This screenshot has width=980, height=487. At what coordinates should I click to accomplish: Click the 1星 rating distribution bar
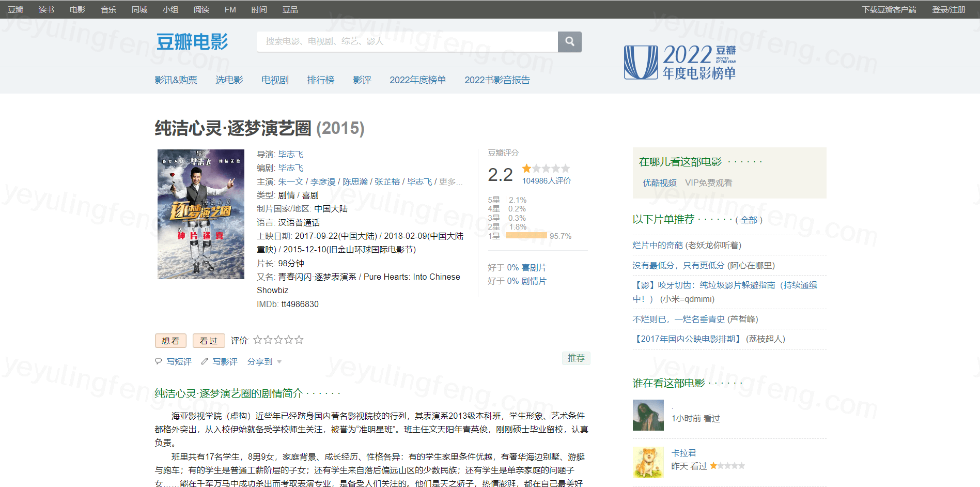pyautogui.click(x=526, y=236)
